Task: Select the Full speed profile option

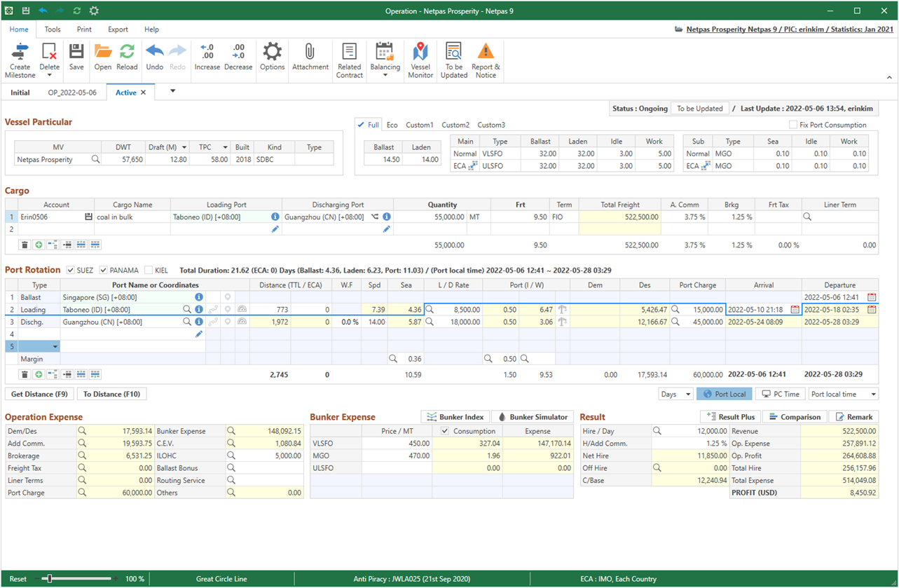Action: tap(368, 125)
